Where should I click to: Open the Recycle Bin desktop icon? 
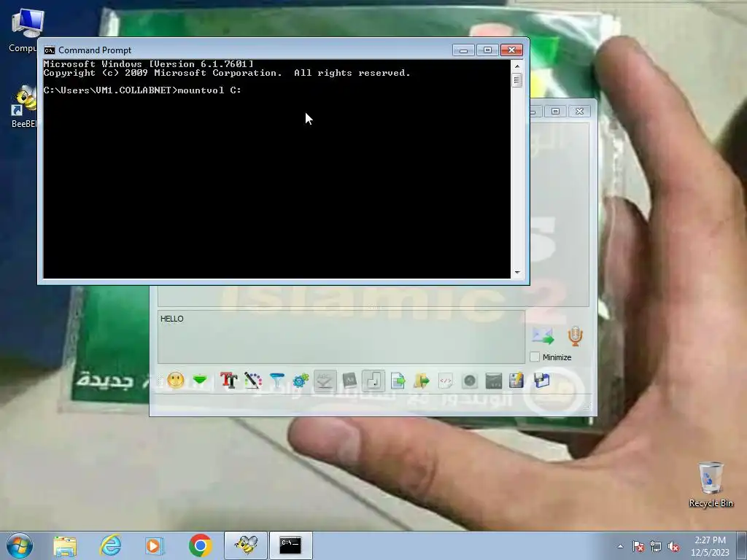711,484
